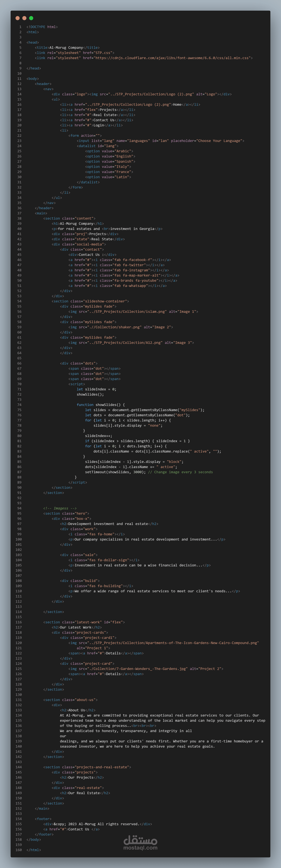Click the option value="Spanish" line
The height and width of the screenshot is (868, 281).
coord(110,161)
